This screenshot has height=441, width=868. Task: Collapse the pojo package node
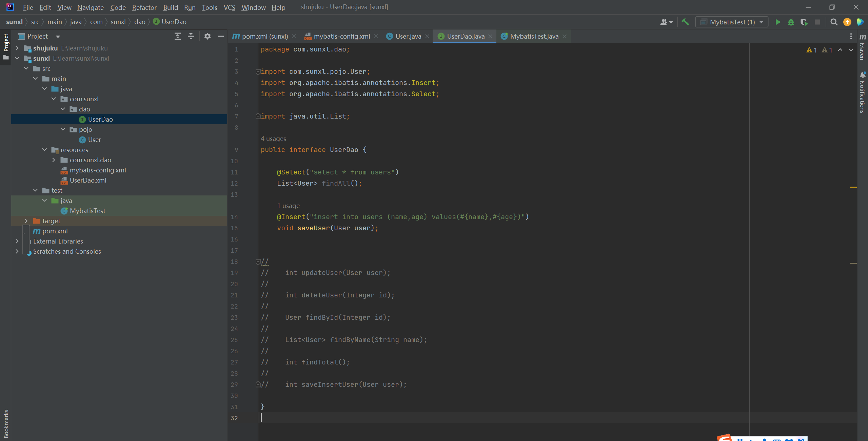pyautogui.click(x=63, y=129)
